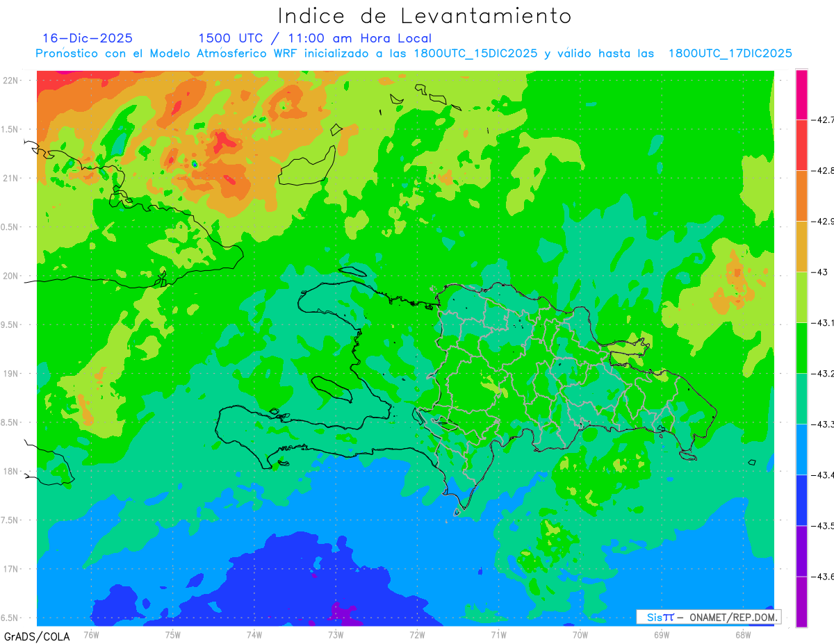Select the yellow-green colorbar segment below -43
The image size is (834, 644).
801,297
